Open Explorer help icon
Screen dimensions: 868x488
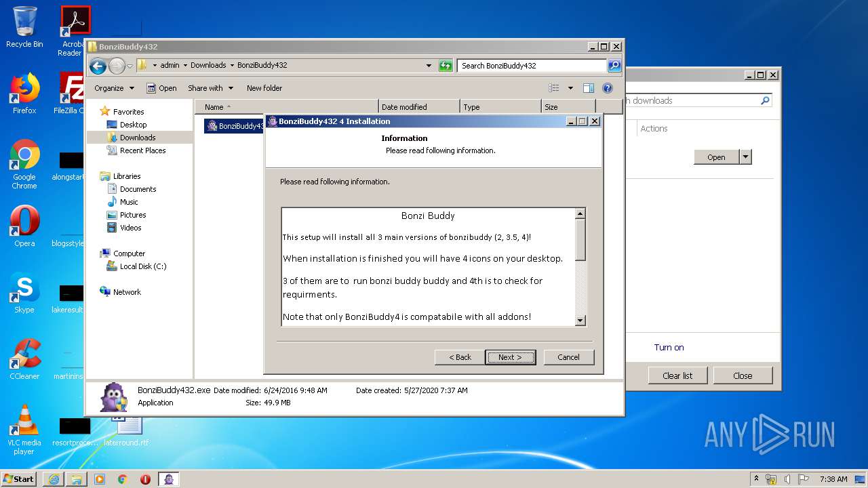pos(608,88)
